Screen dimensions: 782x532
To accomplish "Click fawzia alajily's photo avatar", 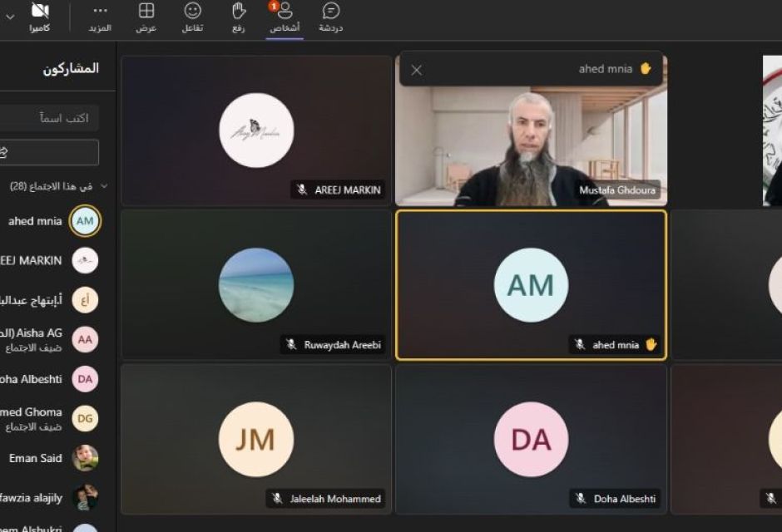I will [85, 498].
